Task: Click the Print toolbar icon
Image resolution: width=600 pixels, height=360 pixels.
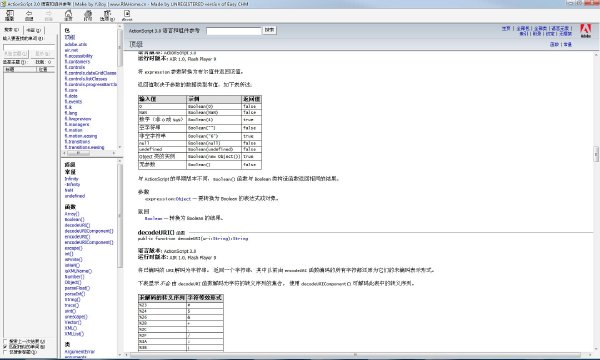Action: point(88,15)
